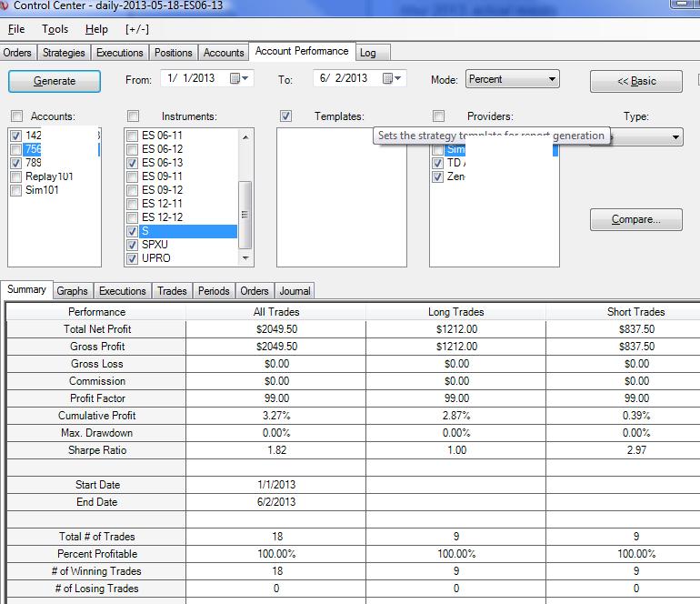Click the Compare... button
The image size is (700, 604).
tap(636, 219)
